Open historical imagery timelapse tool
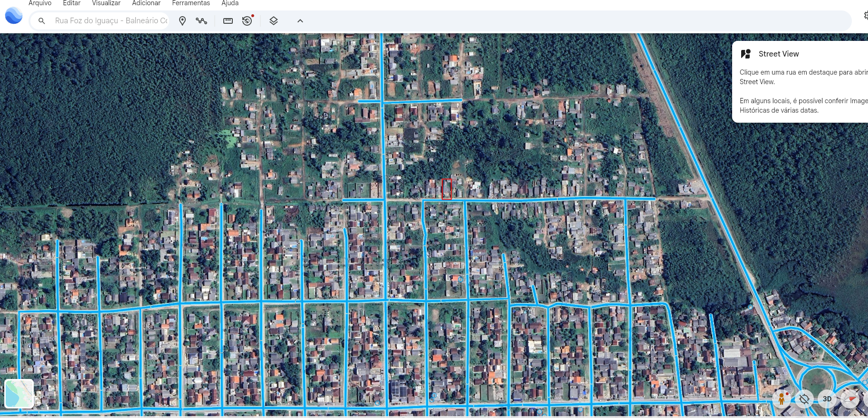 (x=248, y=20)
